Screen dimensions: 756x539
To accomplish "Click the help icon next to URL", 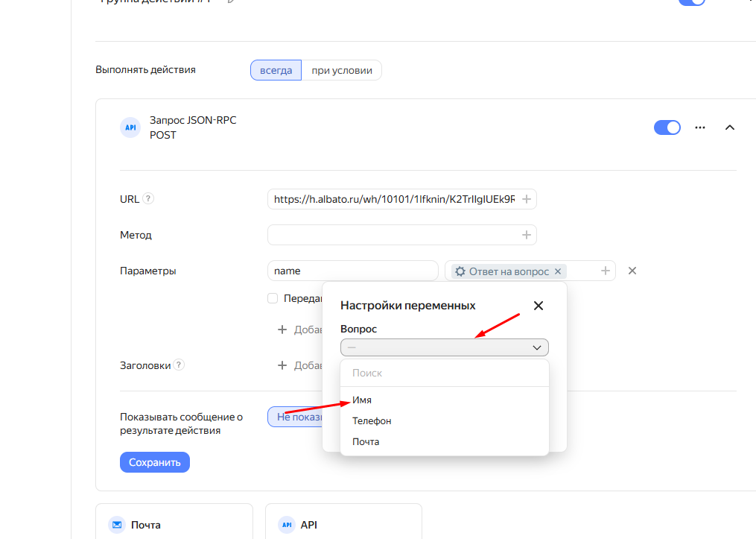I will pos(148,199).
